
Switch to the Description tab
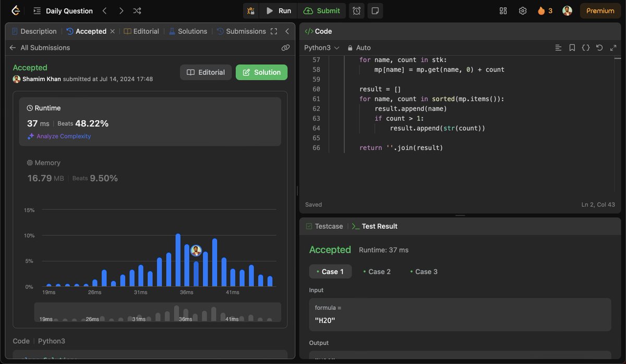[34, 31]
